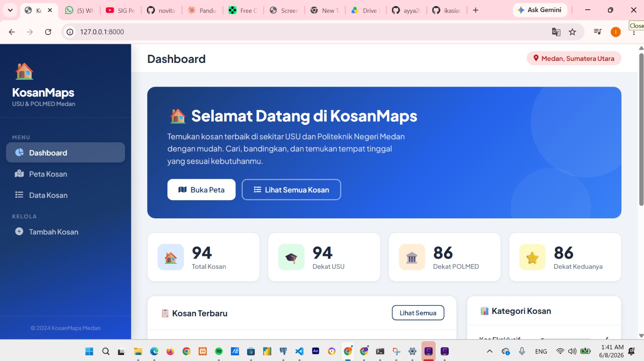Click the KosanMaps house logo icon

click(x=24, y=72)
